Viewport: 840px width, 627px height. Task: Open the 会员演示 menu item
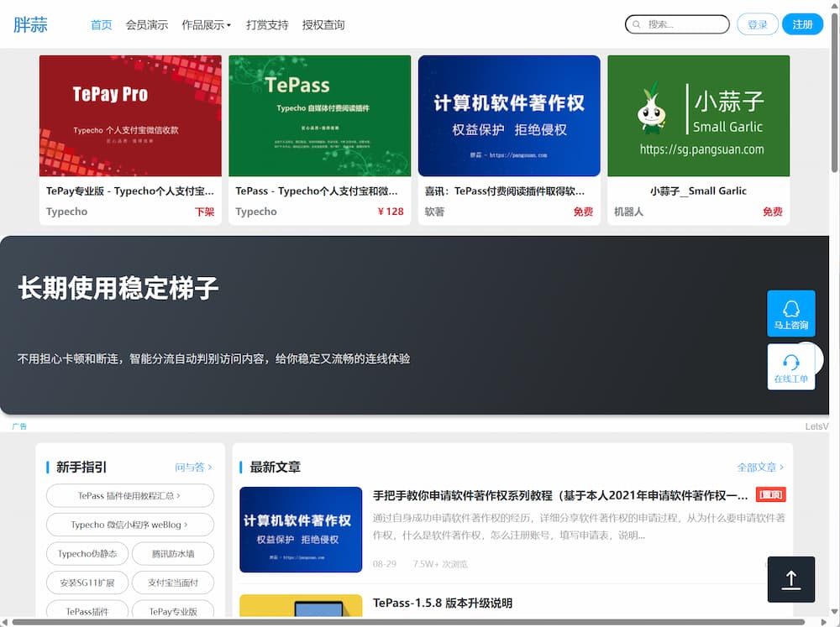146,25
